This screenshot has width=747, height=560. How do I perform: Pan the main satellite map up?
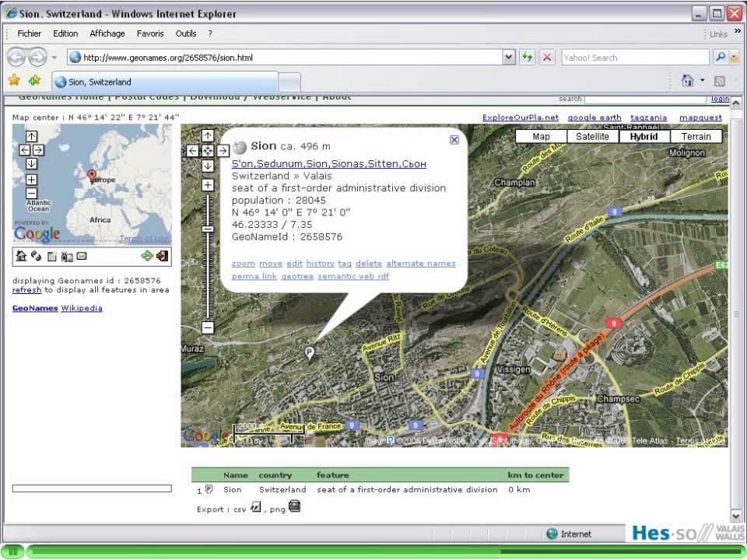tap(208, 135)
